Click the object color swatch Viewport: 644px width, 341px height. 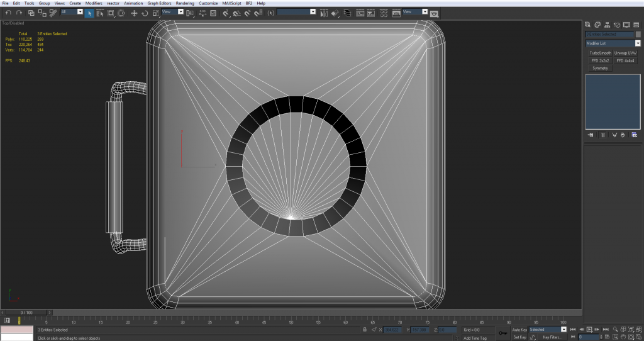tap(638, 35)
